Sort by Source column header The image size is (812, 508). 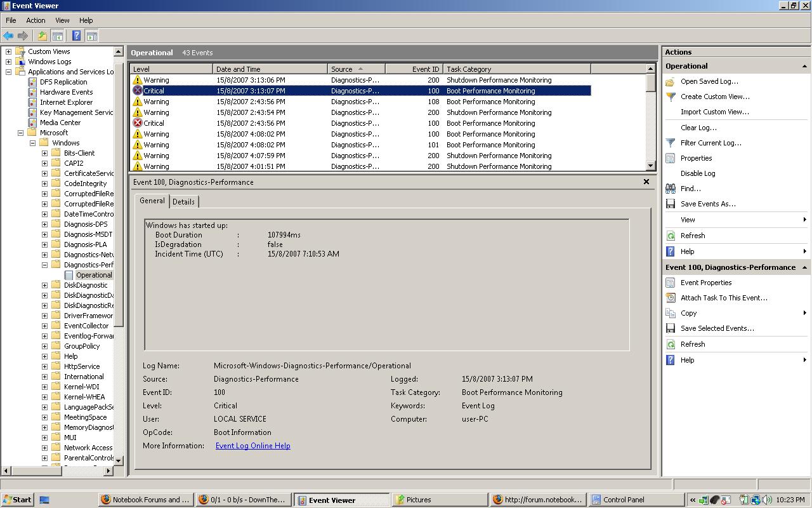pyautogui.click(x=357, y=69)
